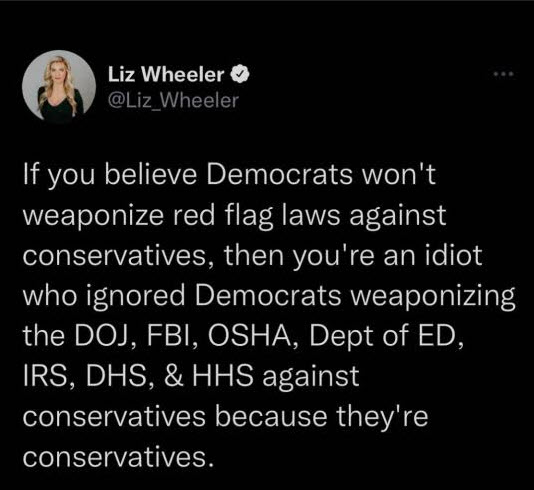
Task: Visit the @Liz_Wheeler handle link
Action: (x=173, y=101)
